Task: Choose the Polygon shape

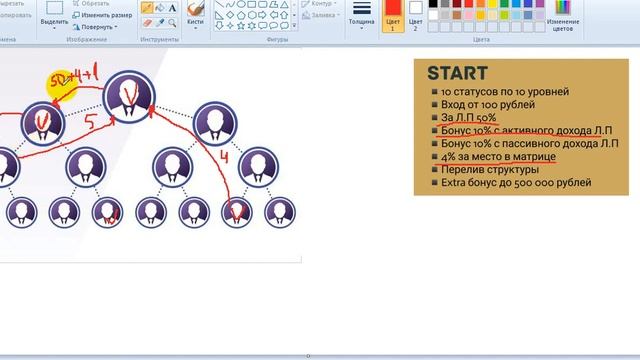Action: click(x=273, y=4)
